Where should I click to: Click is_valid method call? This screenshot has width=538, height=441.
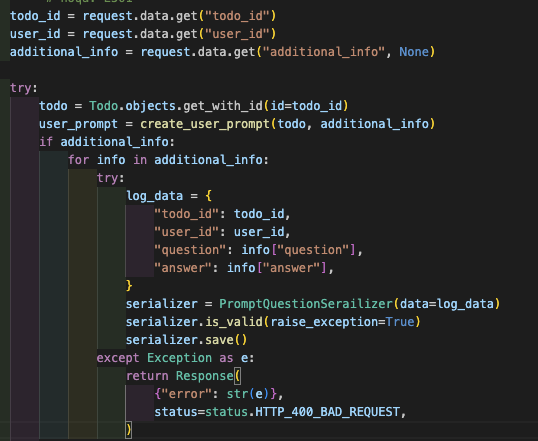pyautogui.click(x=234, y=322)
